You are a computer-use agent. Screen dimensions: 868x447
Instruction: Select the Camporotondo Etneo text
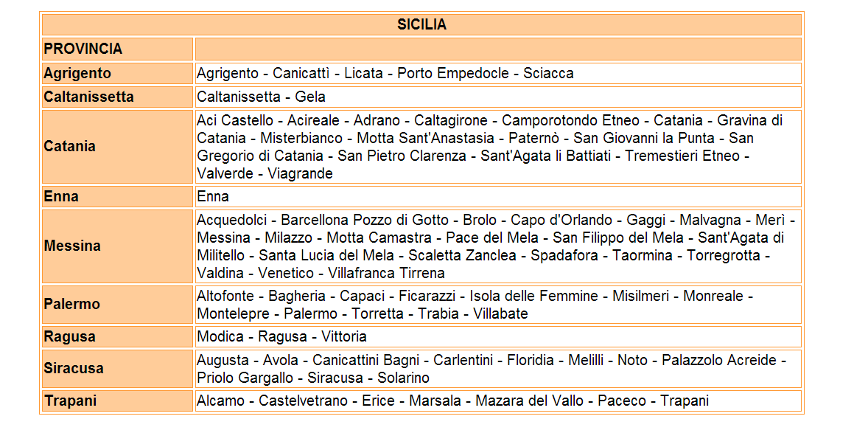[x=571, y=120]
